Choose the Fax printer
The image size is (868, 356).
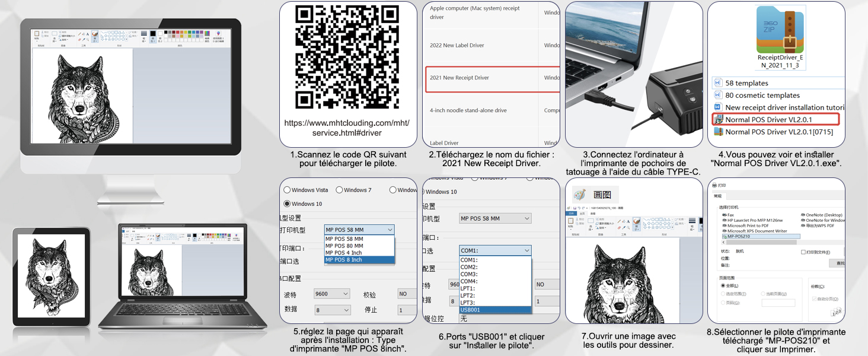pyautogui.click(x=728, y=215)
